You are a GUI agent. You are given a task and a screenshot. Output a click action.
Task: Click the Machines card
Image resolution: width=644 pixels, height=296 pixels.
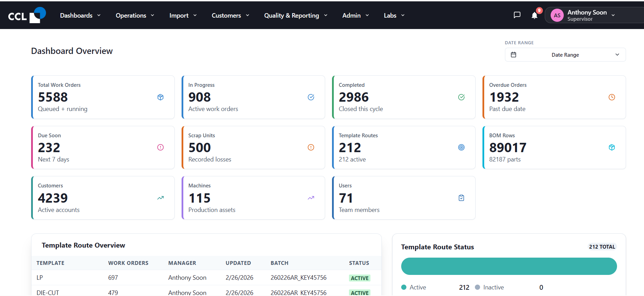253,198
